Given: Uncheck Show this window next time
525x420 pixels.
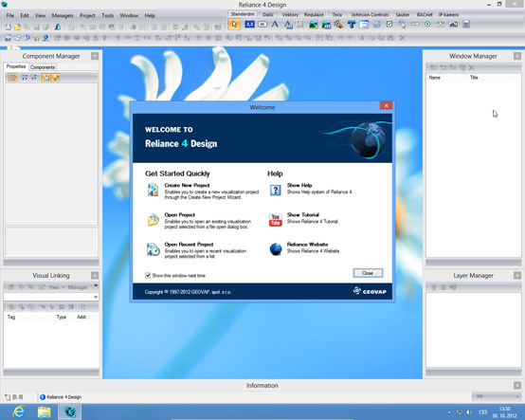Looking at the screenshot, I should (148, 275).
